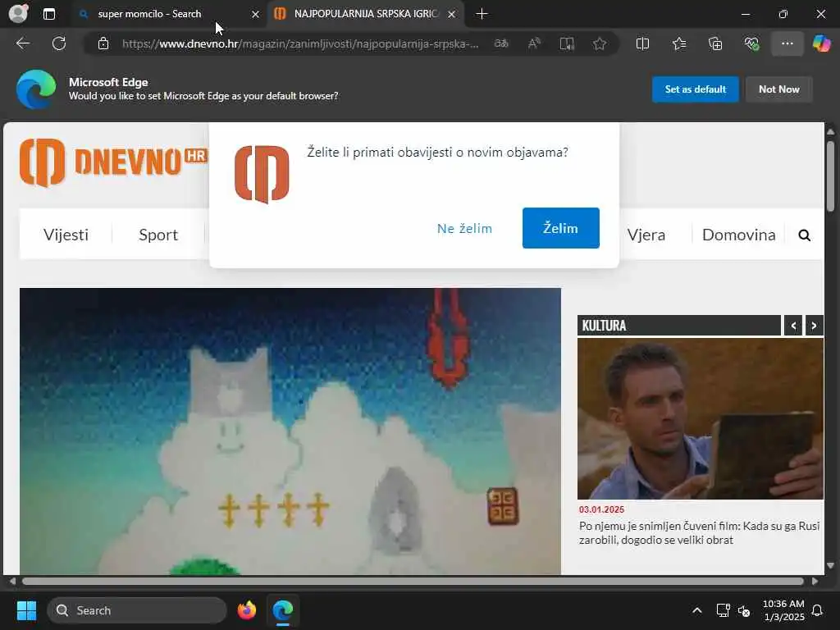
Task: Click the taskbar Search box
Action: 137,610
